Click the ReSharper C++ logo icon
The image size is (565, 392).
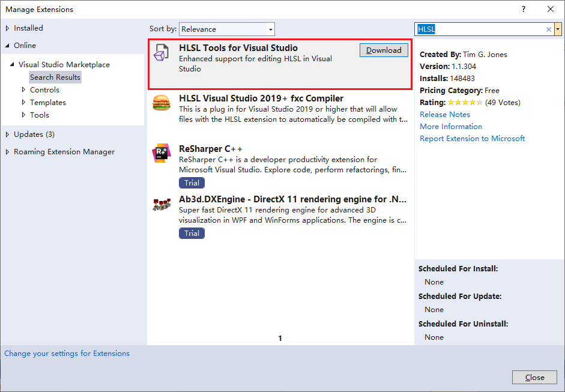[161, 153]
